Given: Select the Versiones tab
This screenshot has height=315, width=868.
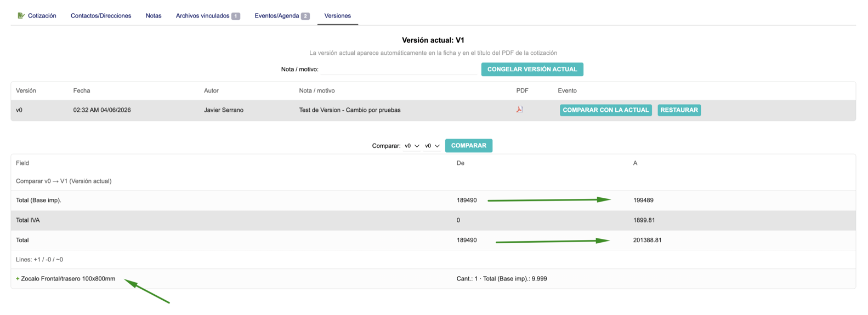Looking at the screenshot, I should (x=337, y=16).
